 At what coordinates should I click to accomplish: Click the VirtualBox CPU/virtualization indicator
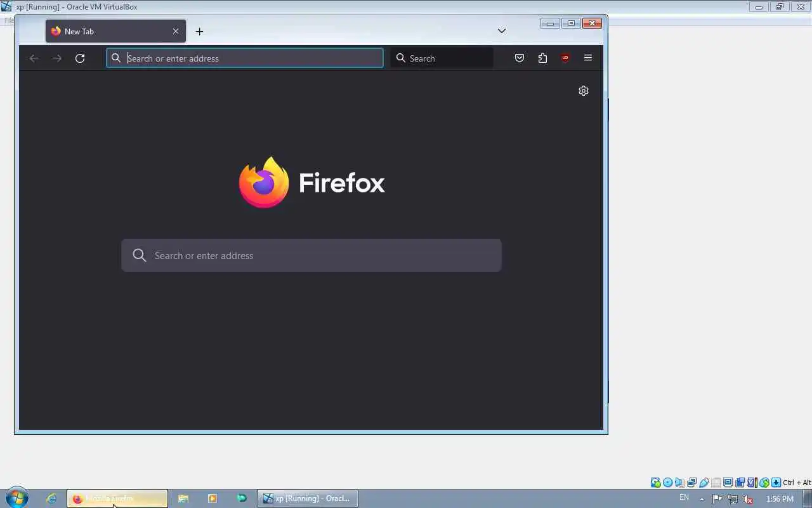click(x=752, y=483)
